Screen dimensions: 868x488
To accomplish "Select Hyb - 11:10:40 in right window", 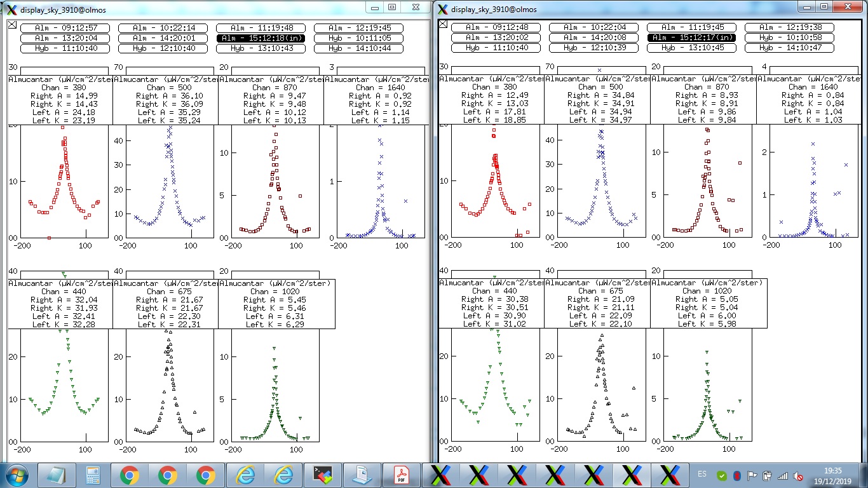I will coord(496,48).
